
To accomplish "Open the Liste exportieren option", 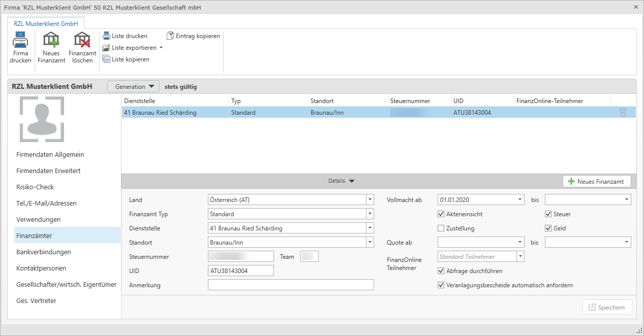I will click(x=133, y=48).
